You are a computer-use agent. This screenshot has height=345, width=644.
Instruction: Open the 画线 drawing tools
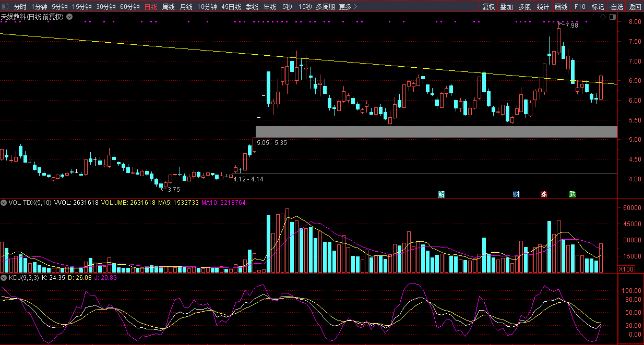561,7
